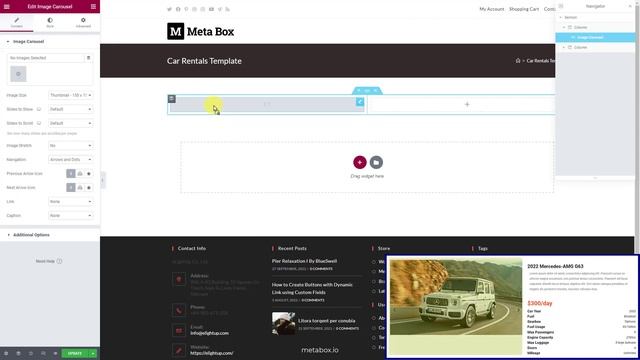Click the dynamic tags icon for gallery
640x360 pixels.
pyautogui.click(x=89, y=58)
